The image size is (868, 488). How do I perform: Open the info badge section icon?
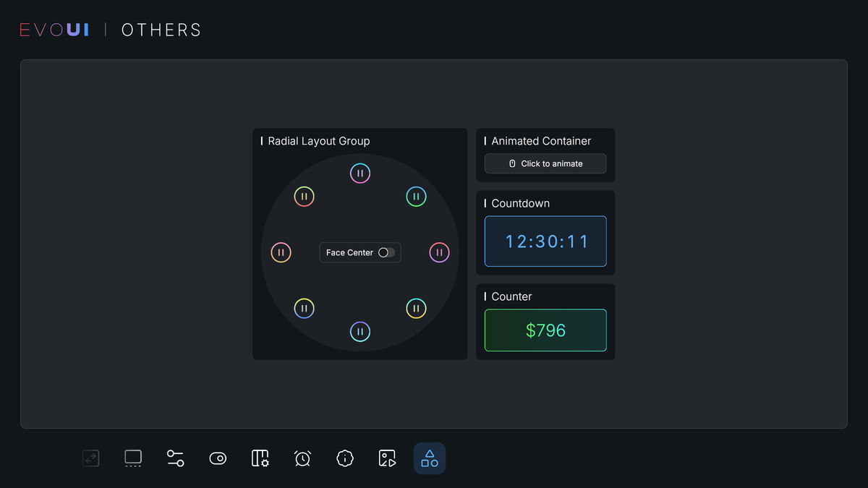[x=344, y=458]
